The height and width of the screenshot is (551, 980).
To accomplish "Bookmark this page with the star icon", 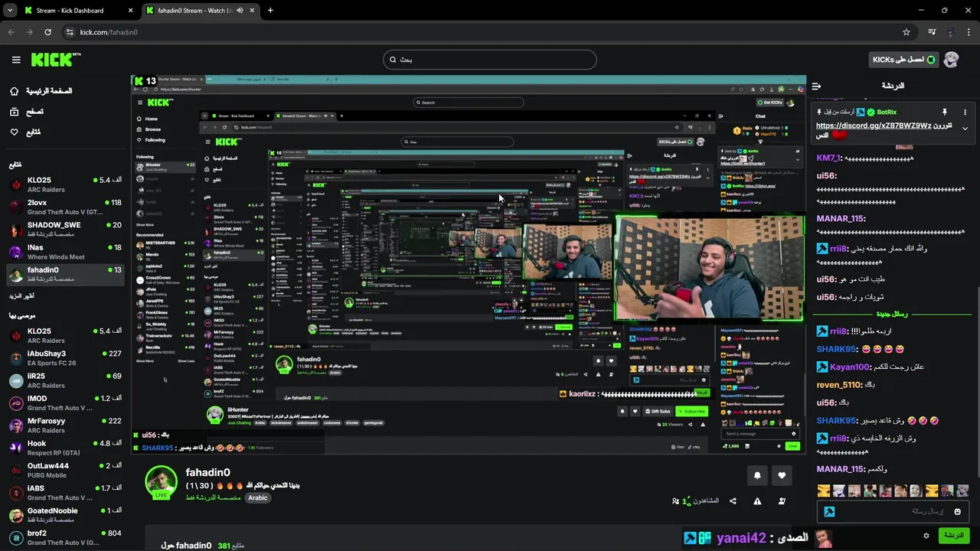I will 906,32.
